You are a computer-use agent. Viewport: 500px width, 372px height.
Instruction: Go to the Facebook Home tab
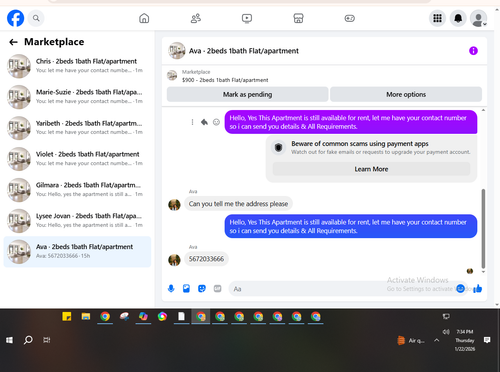144,18
